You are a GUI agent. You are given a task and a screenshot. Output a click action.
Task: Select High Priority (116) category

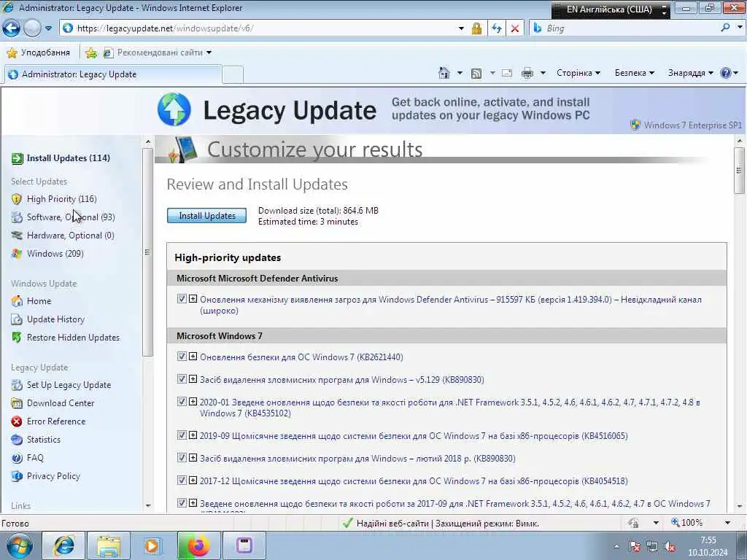[x=61, y=199]
